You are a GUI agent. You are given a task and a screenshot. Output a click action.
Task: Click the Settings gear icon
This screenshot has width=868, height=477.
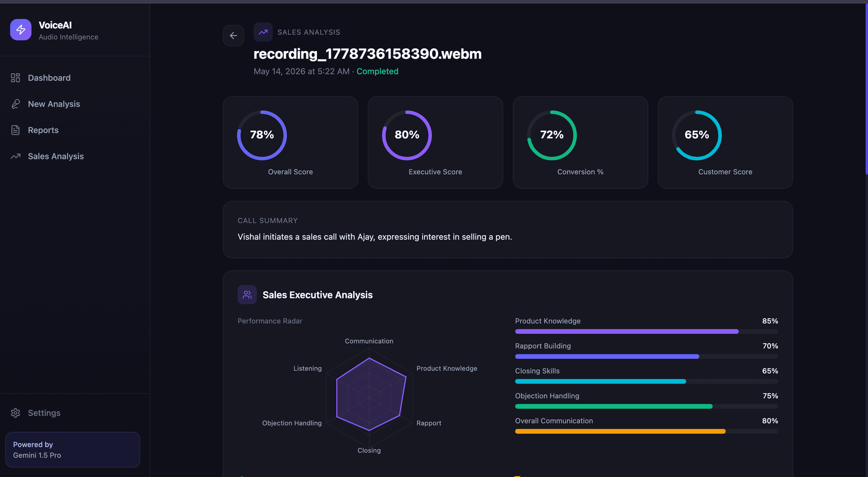coord(15,413)
